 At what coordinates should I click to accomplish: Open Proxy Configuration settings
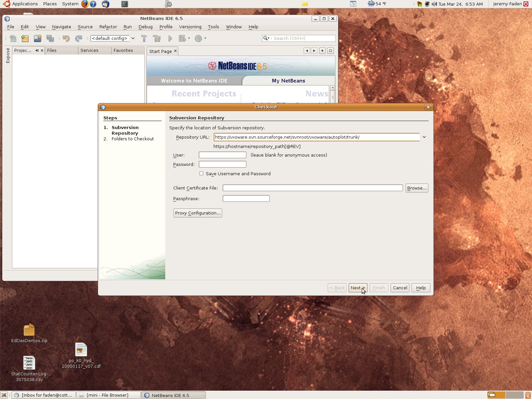pos(198,213)
